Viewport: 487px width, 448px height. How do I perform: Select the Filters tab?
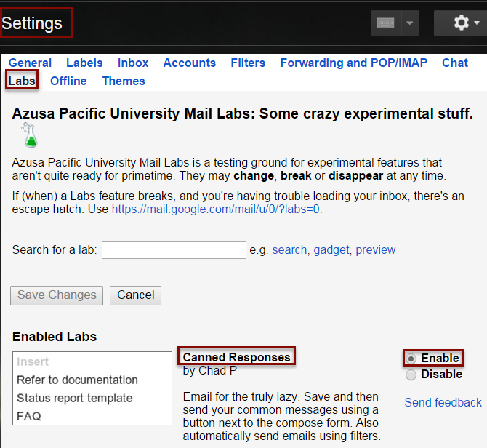tap(248, 63)
